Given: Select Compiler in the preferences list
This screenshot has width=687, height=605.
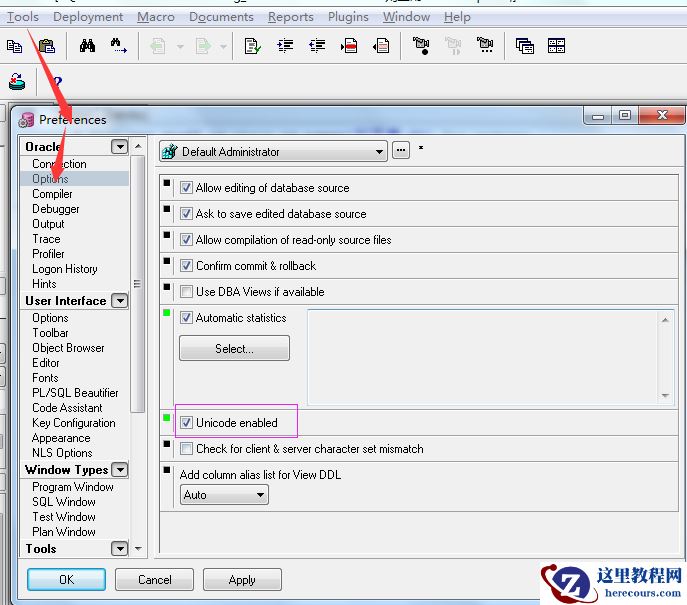Looking at the screenshot, I should click(x=52, y=194).
